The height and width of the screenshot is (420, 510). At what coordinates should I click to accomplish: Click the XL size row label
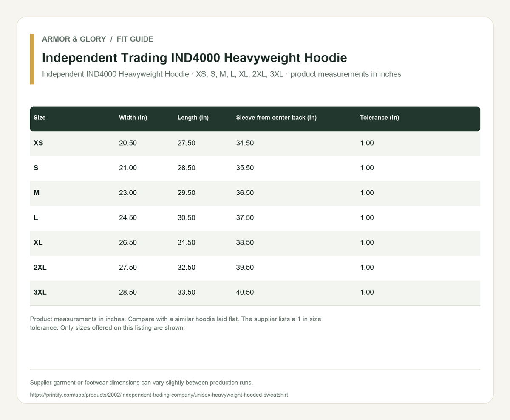click(38, 242)
